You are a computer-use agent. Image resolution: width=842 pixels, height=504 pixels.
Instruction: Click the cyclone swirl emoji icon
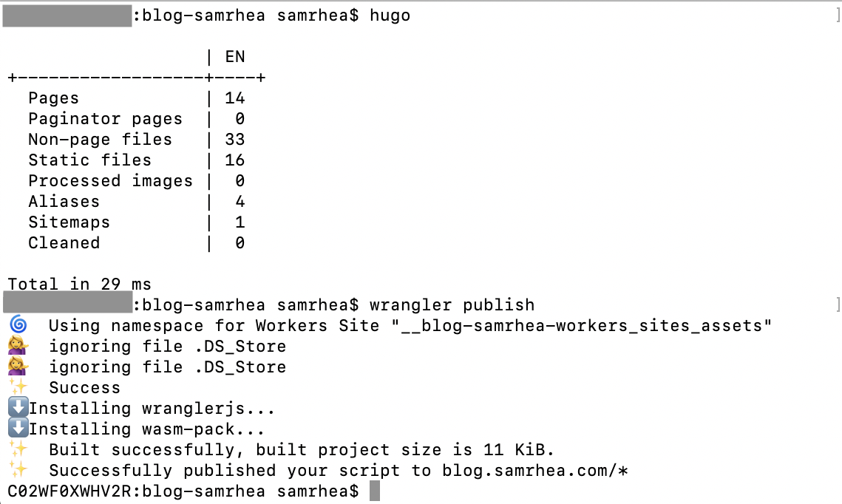pyautogui.click(x=18, y=324)
